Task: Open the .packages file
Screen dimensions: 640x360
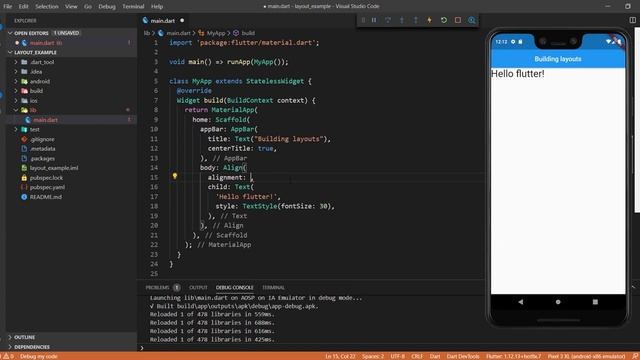Action: tap(42, 158)
